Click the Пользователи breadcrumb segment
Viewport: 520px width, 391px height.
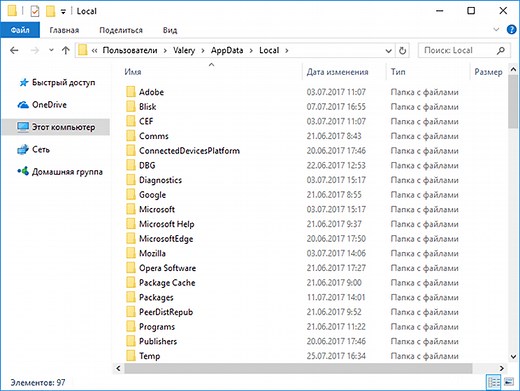[130, 50]
